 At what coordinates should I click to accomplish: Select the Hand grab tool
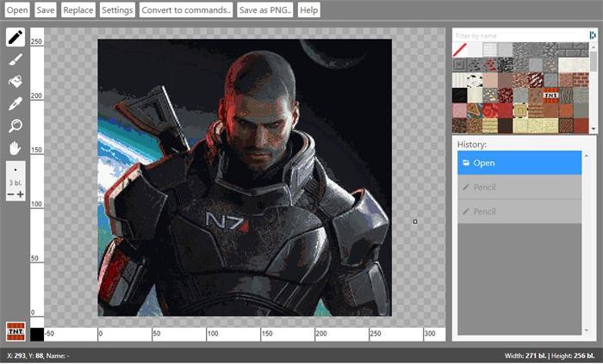pyautogui.click(x=15, y=148)
